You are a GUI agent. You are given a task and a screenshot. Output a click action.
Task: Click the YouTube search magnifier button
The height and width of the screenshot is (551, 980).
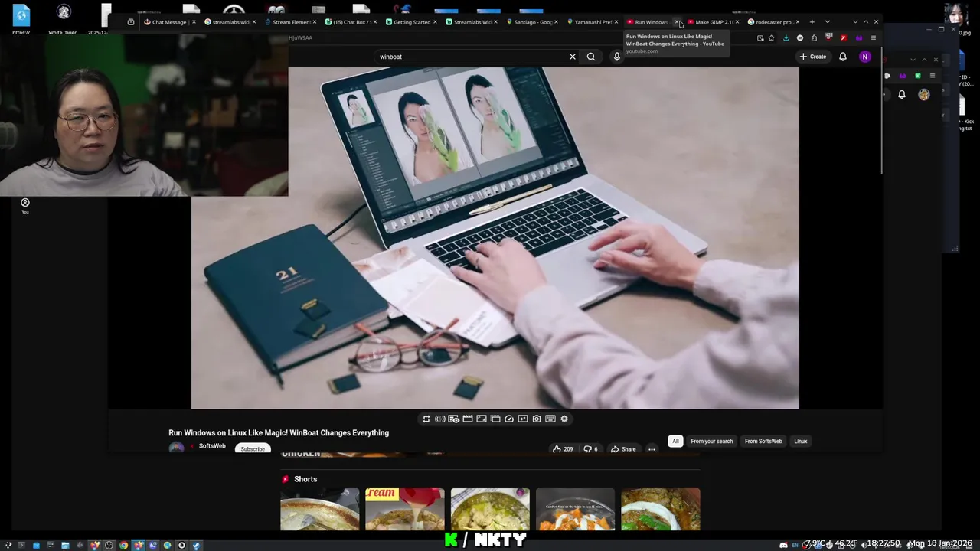coord(591,57)
